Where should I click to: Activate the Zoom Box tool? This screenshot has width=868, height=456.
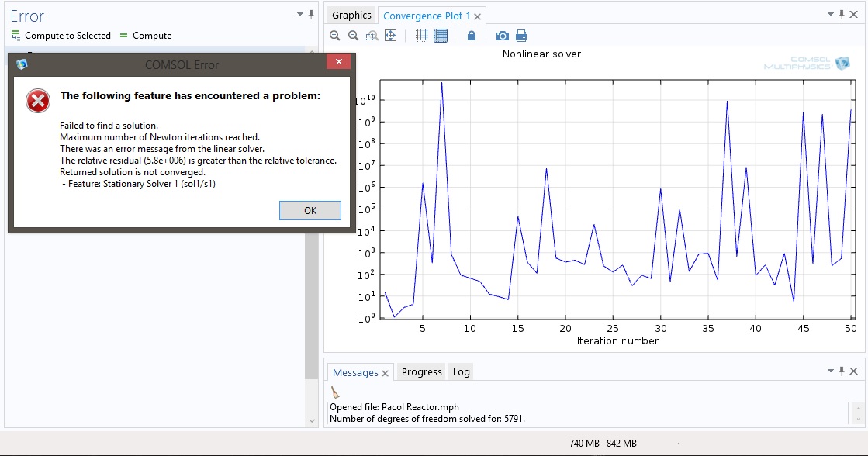pos(372,36)
